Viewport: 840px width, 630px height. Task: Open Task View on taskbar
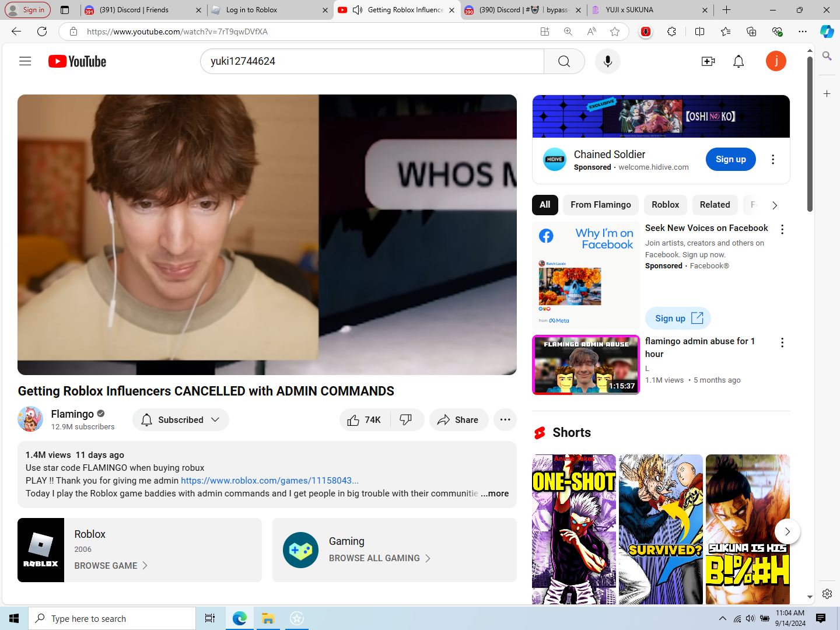click(210, 618)
